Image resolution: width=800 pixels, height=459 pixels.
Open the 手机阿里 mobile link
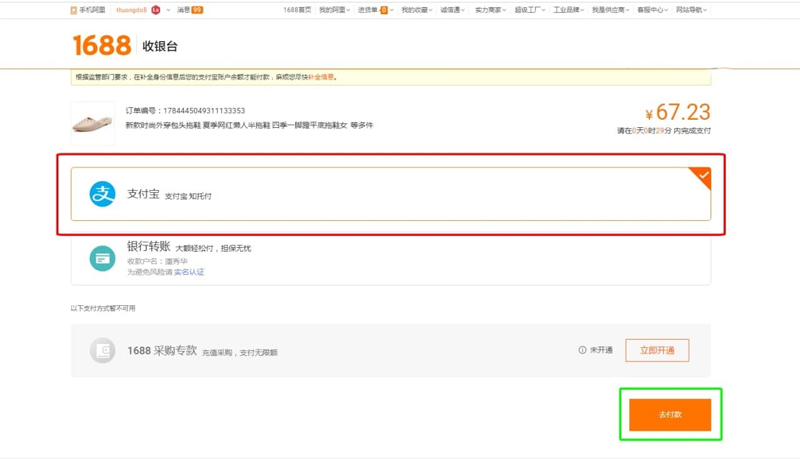point(88,10)
